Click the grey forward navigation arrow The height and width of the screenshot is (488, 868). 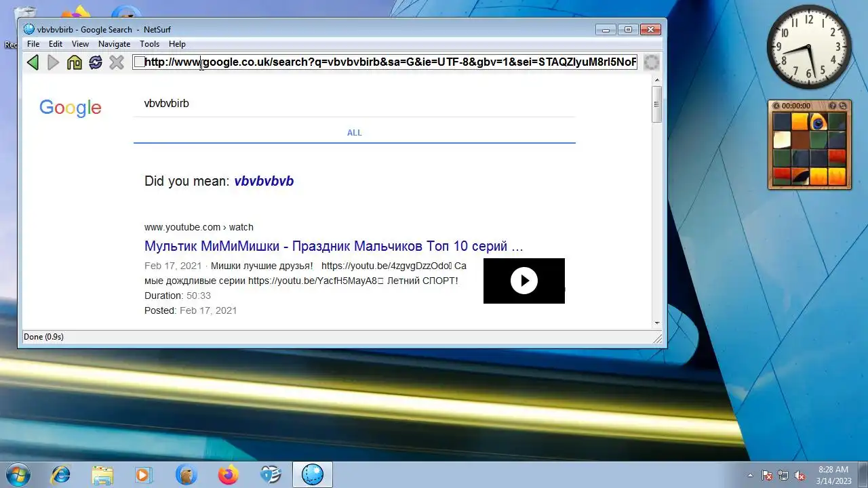pos(54,62)
